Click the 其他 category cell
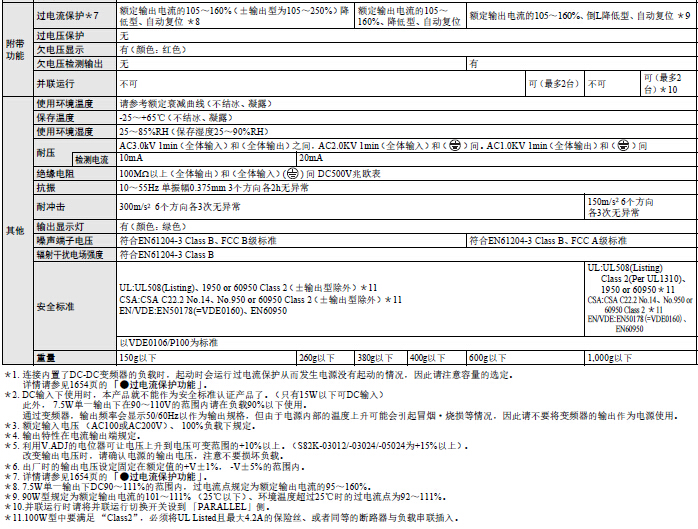This screenshot has width=698, height=529. [16, 230]
